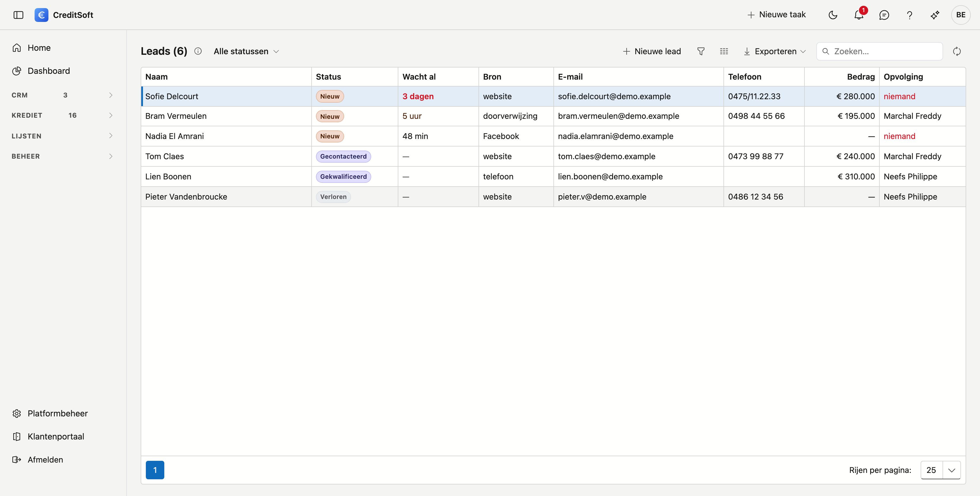Click Marchal Freddy in Bram Vermeulen's row

(x=912, y=116)
